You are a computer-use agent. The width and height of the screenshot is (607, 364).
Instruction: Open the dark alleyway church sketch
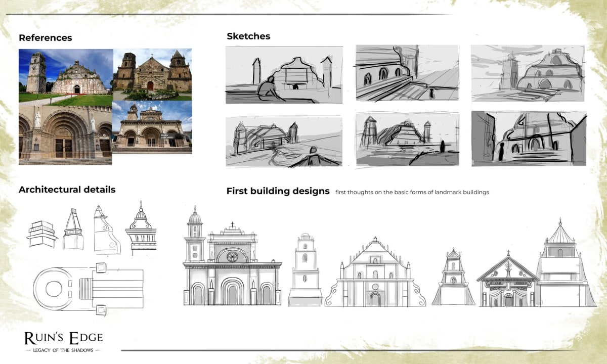[529, 139]
